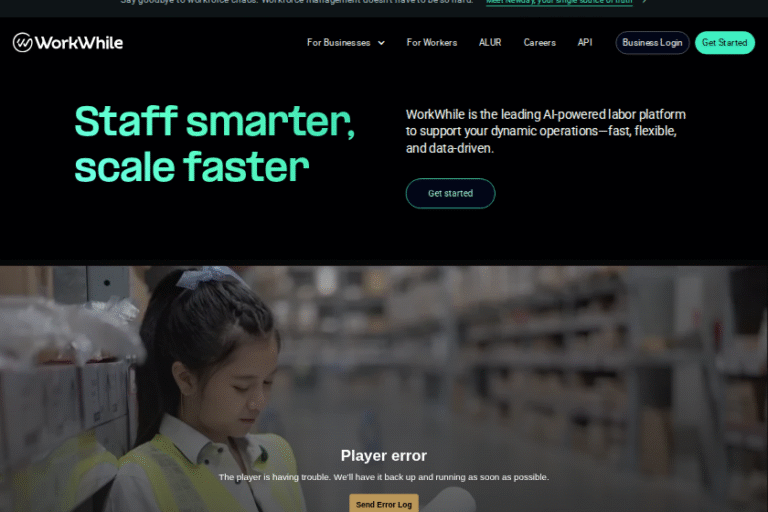Open the ALUR nav link
The width and height of the screenshot is (768, 512).
tap(490, 43)
